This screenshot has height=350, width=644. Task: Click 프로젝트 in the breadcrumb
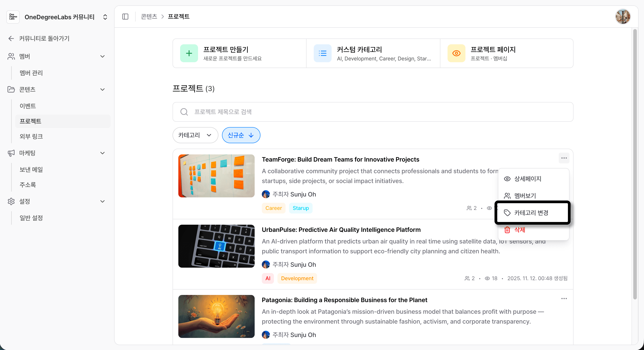179,17
